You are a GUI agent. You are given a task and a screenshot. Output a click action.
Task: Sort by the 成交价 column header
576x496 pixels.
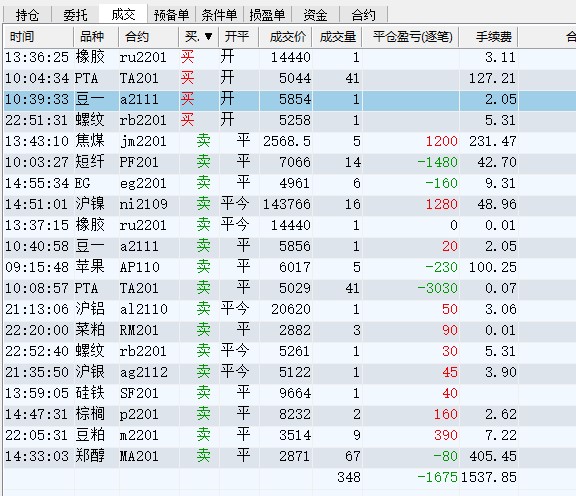[285, 36]
